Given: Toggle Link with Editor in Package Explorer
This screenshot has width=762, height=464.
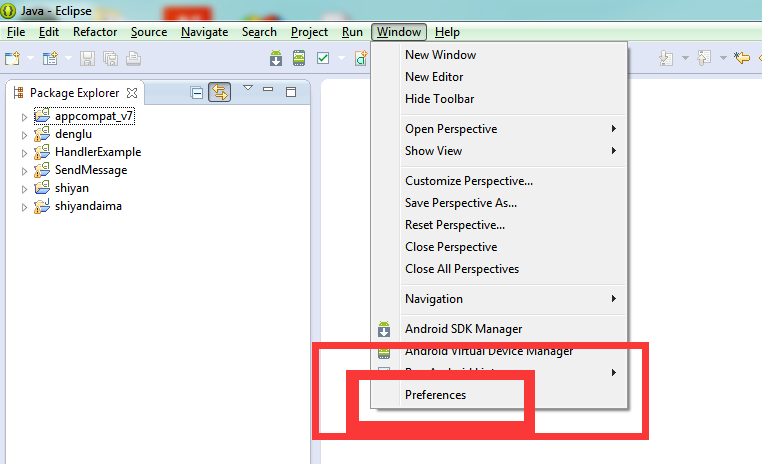Looking at the screenshot, I should click(220, 92).
